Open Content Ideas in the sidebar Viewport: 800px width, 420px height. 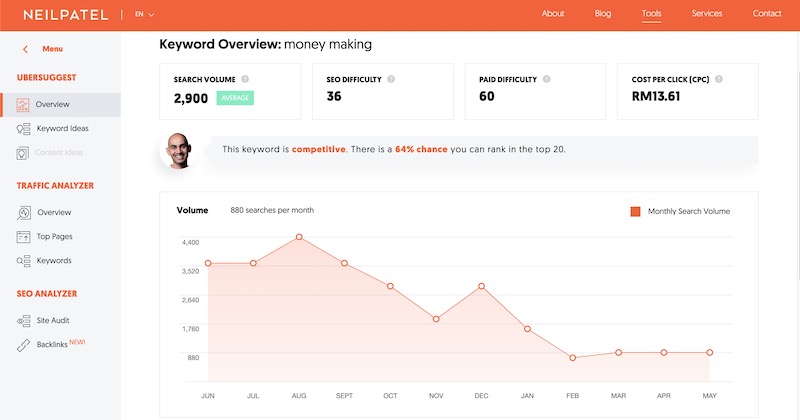[x=60, y=153]
